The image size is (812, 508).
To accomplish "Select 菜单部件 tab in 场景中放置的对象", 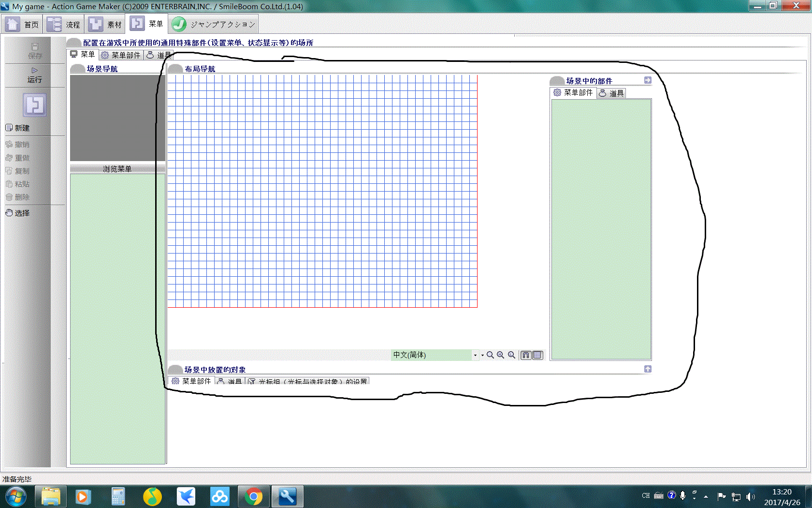I will (x=191, y=381).
